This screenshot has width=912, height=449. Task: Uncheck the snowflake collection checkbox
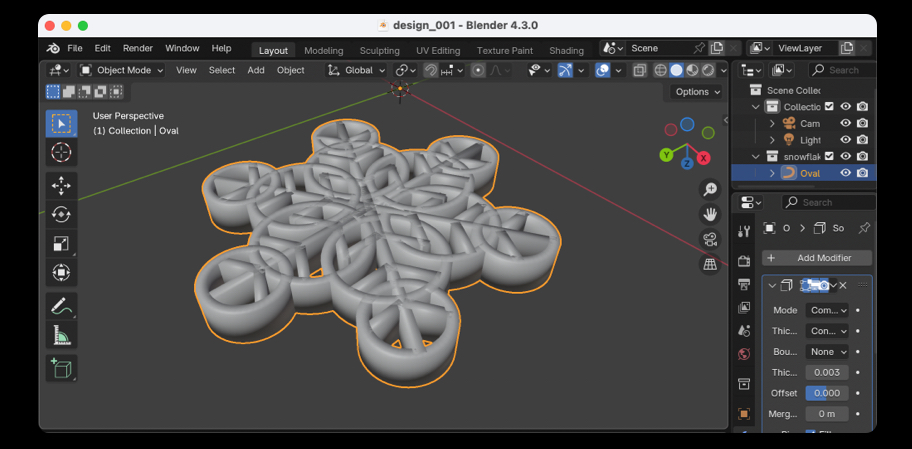[x=828, y=156]
